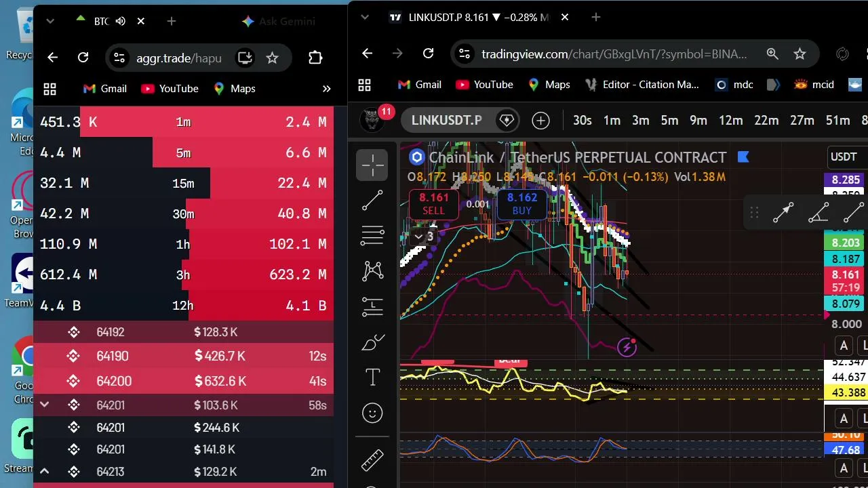Go back in the TradingView browser window
Viewport: 868px width, 488px height.
click(x=367, y=54)
